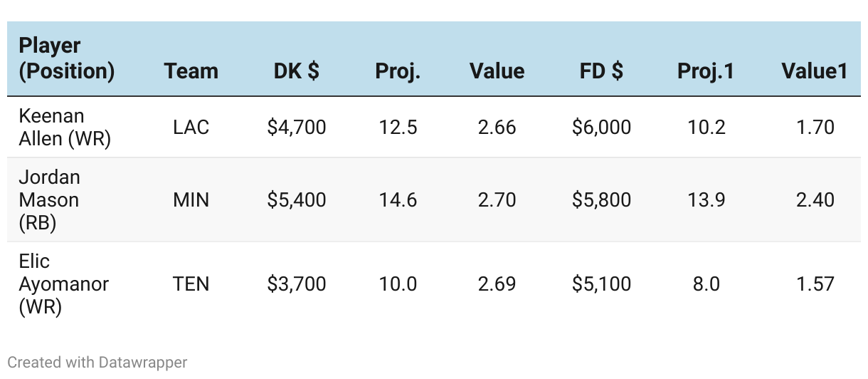Click the Player (Position) column header
The width and height of the screenshot is (868, 379).
67,58
